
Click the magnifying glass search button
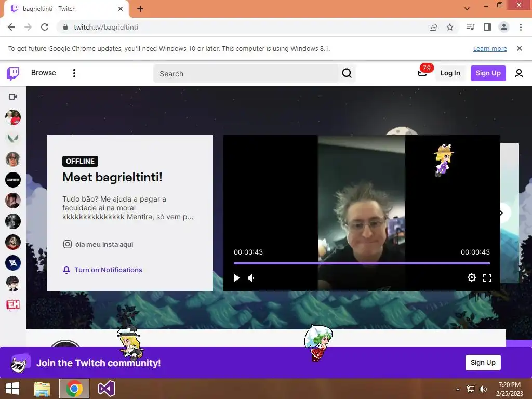coord(347,73)
